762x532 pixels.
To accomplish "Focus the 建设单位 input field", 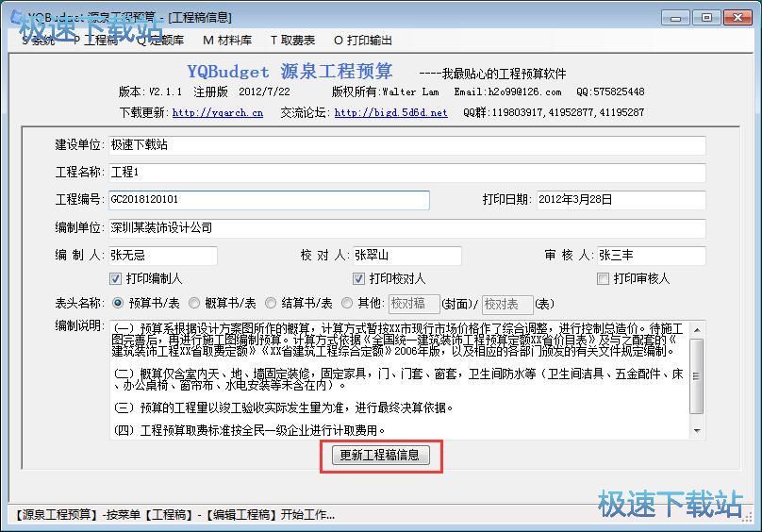I will (x=406, y=145).
